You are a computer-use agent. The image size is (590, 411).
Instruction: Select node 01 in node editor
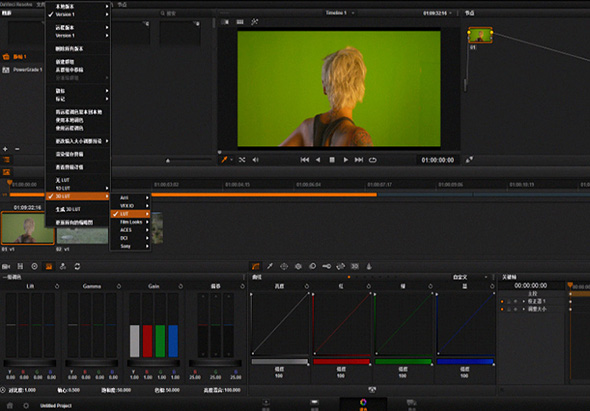(x=480, y=35)
